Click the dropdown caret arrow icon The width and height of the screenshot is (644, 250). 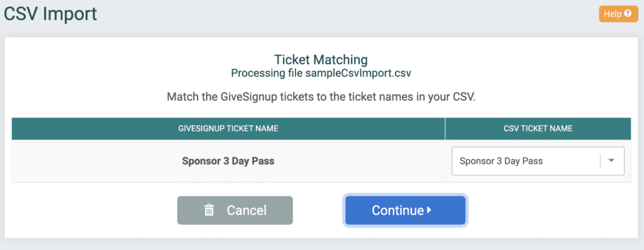[611, 161]
